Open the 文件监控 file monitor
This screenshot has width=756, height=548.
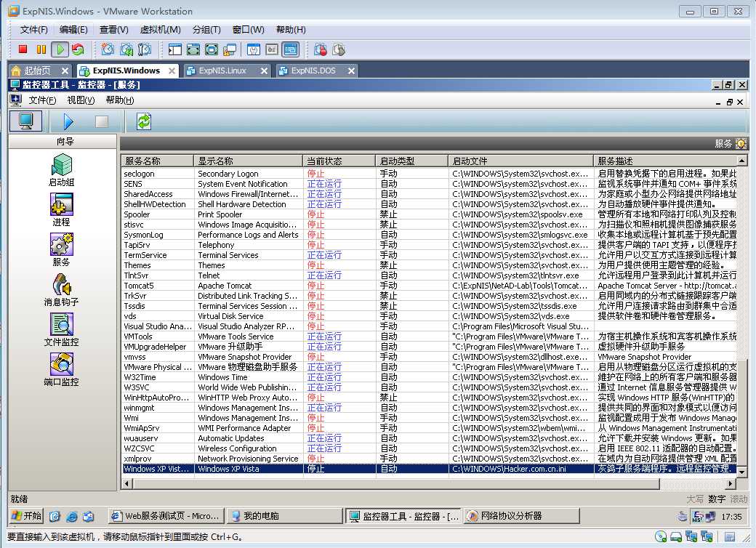click(x=61, y=330)
